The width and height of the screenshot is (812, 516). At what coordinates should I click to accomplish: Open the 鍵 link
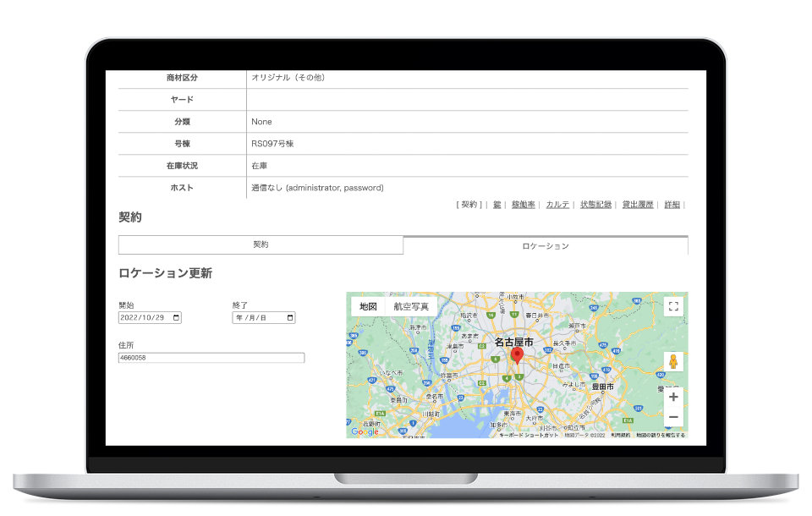[497, 205]
